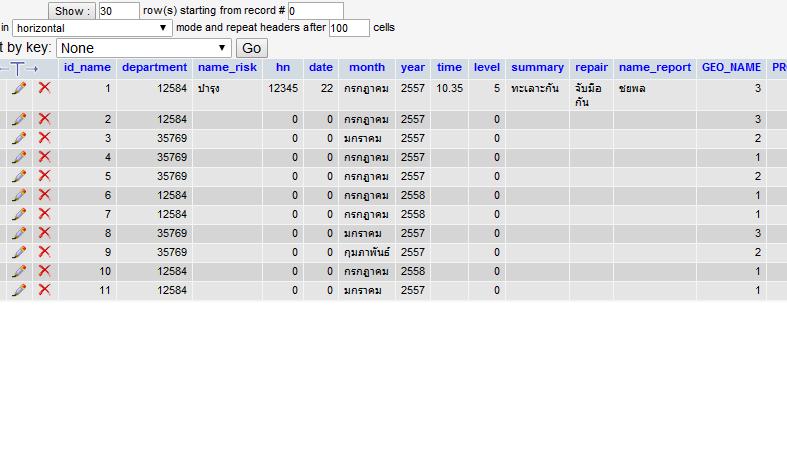Focus the rows count field showing 30
787x450 pixels.
(119, 11)
